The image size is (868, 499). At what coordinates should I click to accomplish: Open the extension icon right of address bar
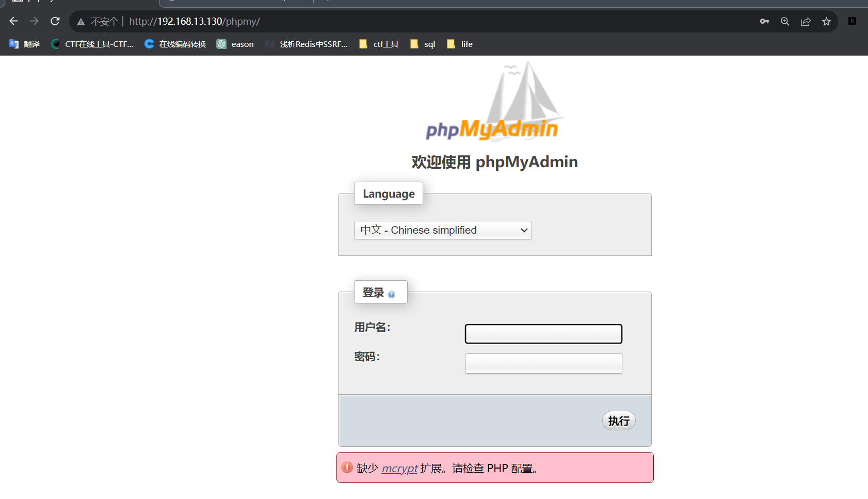(x=852, y=21)
